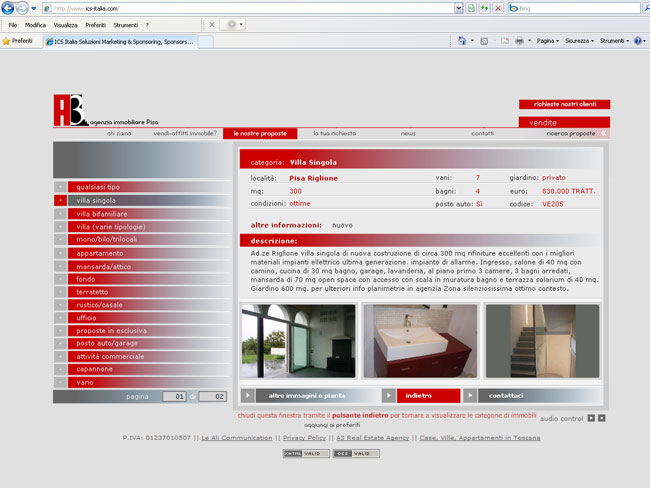The image size is (650, 488).
Task: Select posto auto/garage category
Action: [x=143, y=343]
